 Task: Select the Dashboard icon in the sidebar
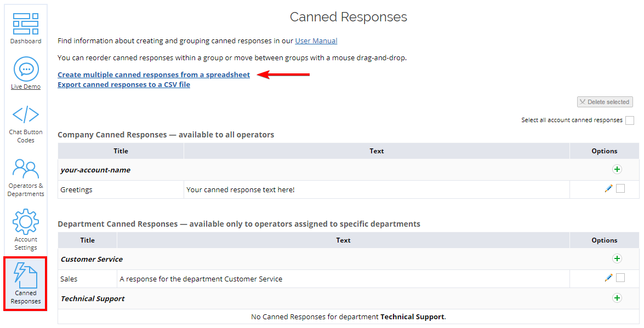[x=25, y=23]
